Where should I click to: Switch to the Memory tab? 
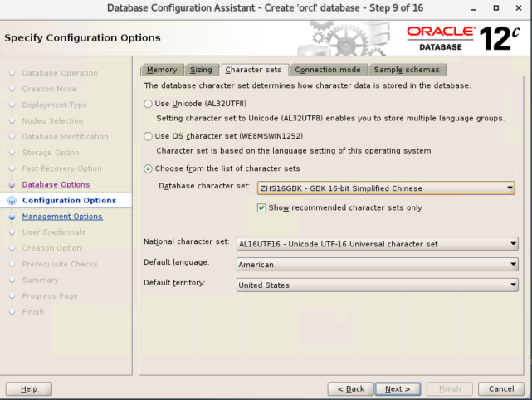[x=162, y=70]
